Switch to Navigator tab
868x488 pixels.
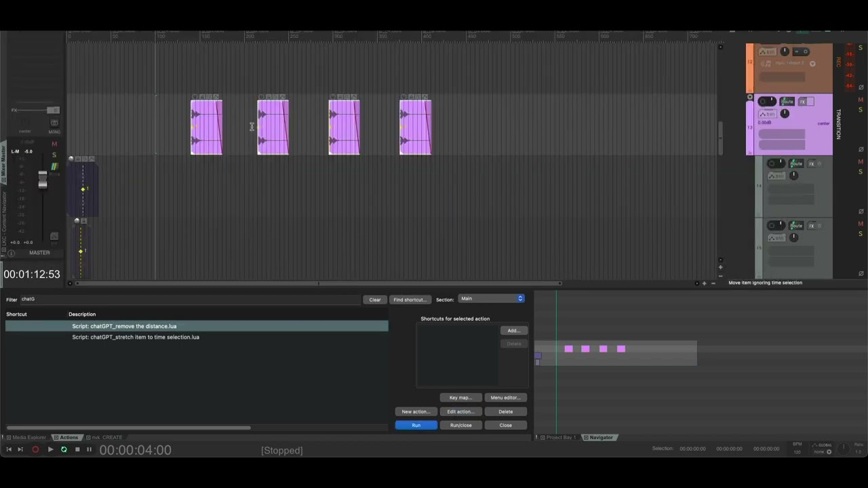pos(599,437)
